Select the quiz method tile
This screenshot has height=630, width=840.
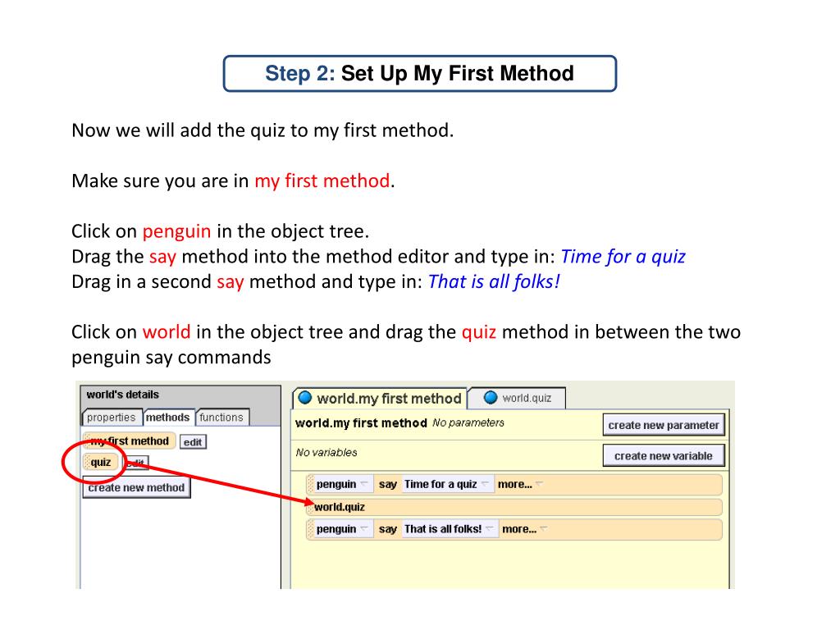pyautogui.click(x=101, y=463)
